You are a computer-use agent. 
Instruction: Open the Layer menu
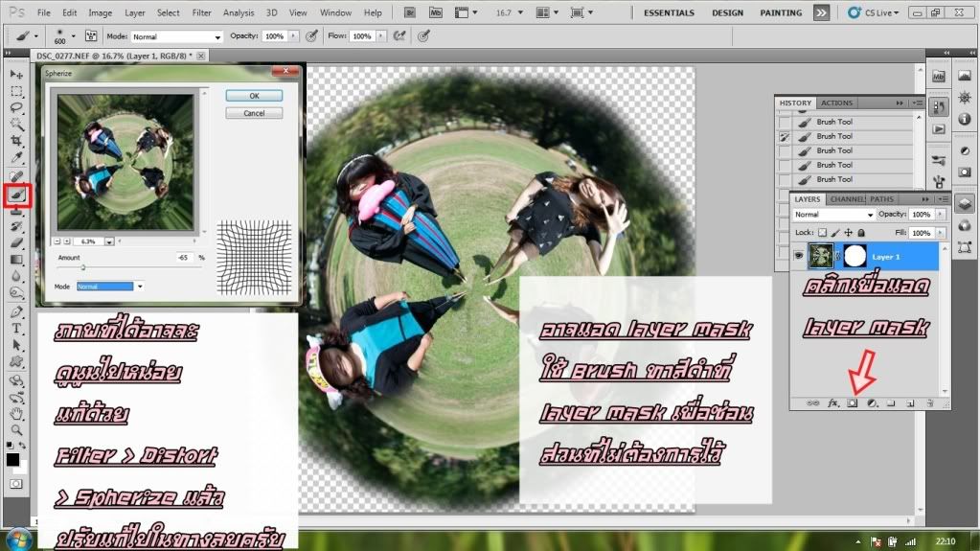[134, 12]
